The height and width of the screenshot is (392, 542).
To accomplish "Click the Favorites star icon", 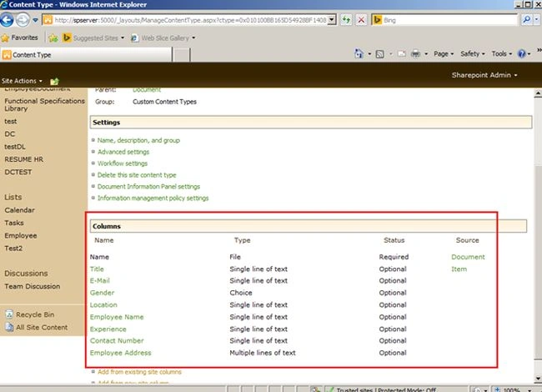I will (x=5, y=38).
